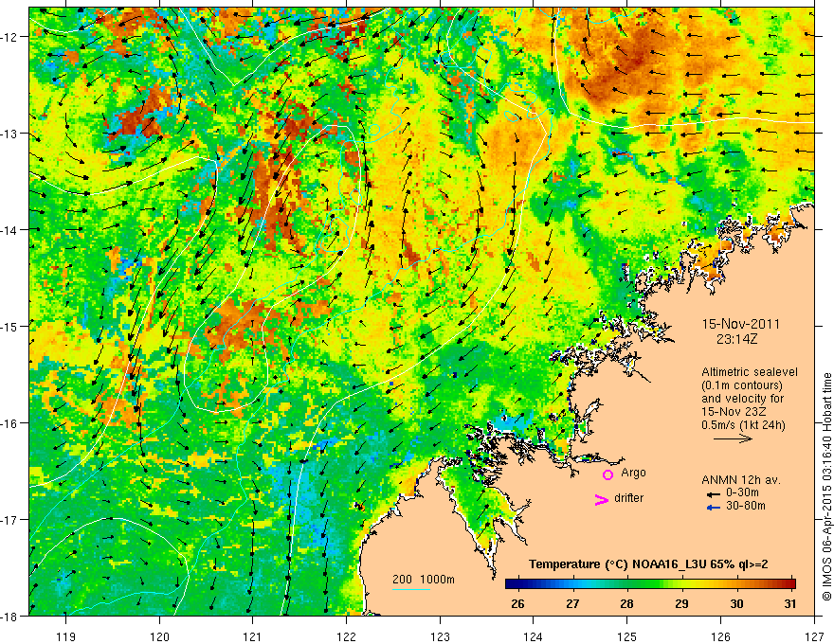Click the magenta drifter arrowhead symbol
Viewport: 834px width, 644px height.
pos(602,499)
